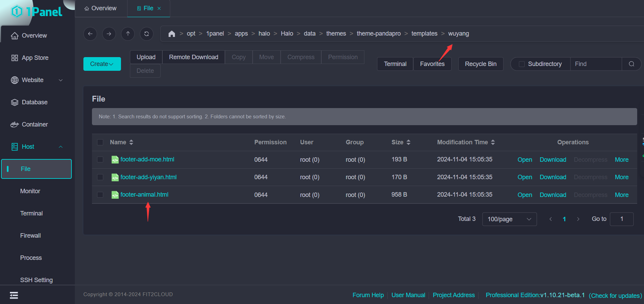This screenshot has height=304, width=644.
Task: Click the back navigation arrow button
Action: pyautogui.click(x=90, y=34)
